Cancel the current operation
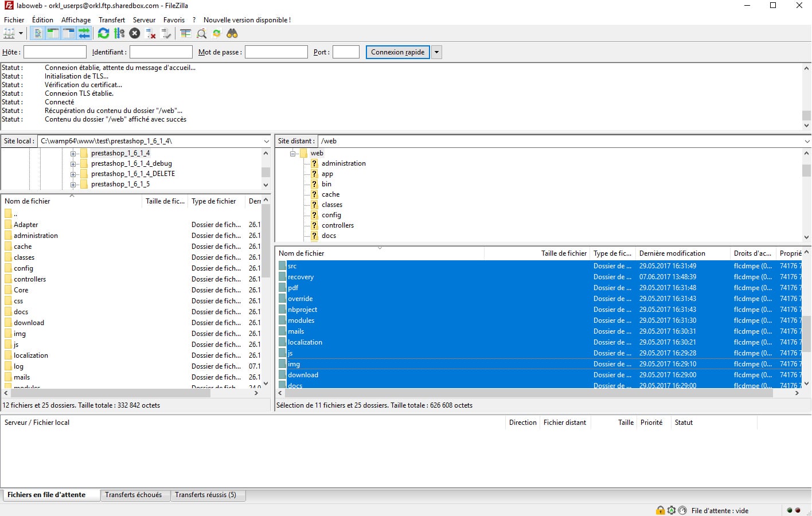 click(x=135, y=33)
